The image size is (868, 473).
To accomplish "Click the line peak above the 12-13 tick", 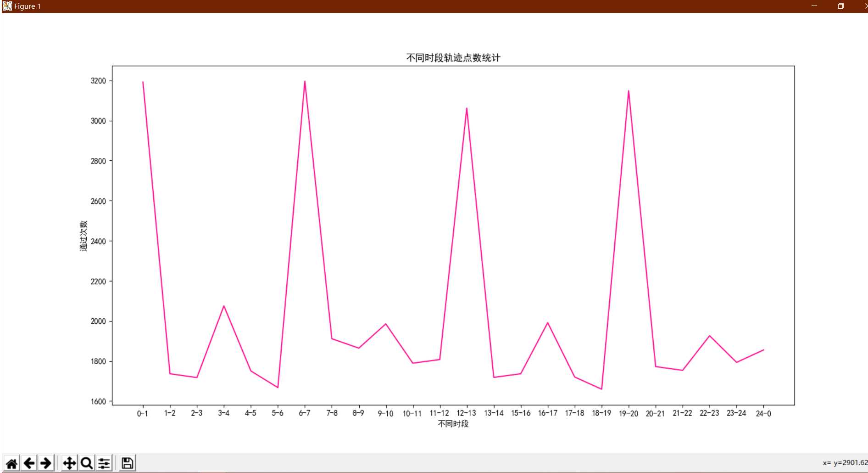I will pos(467,108).
